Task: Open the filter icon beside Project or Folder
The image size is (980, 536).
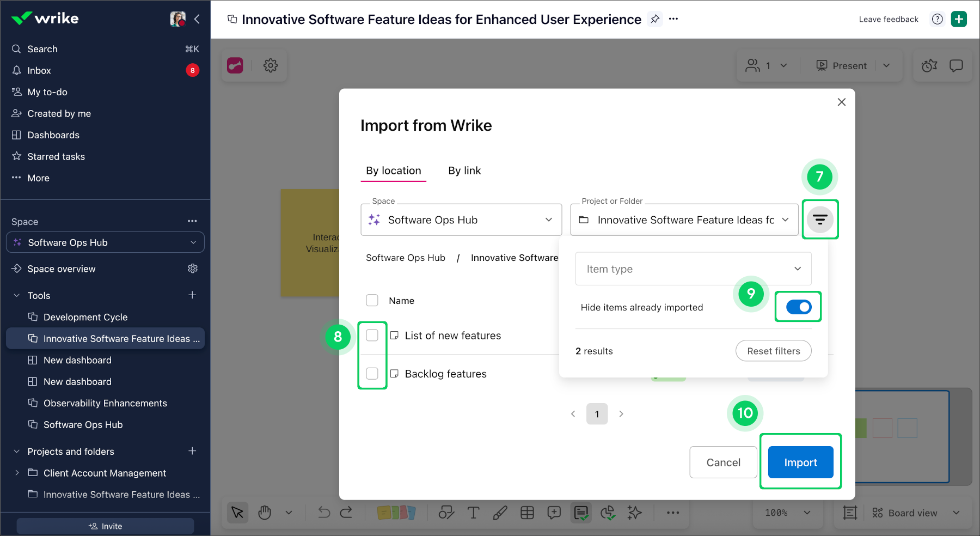Action: pos(820,220)
